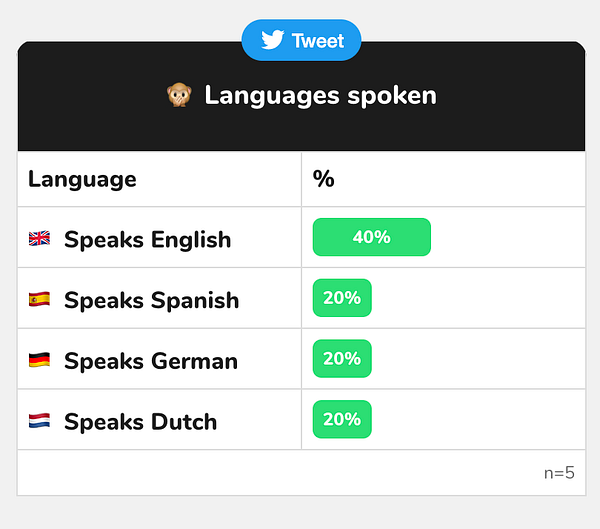Select the Speaks Spanish label

point(151,299)
